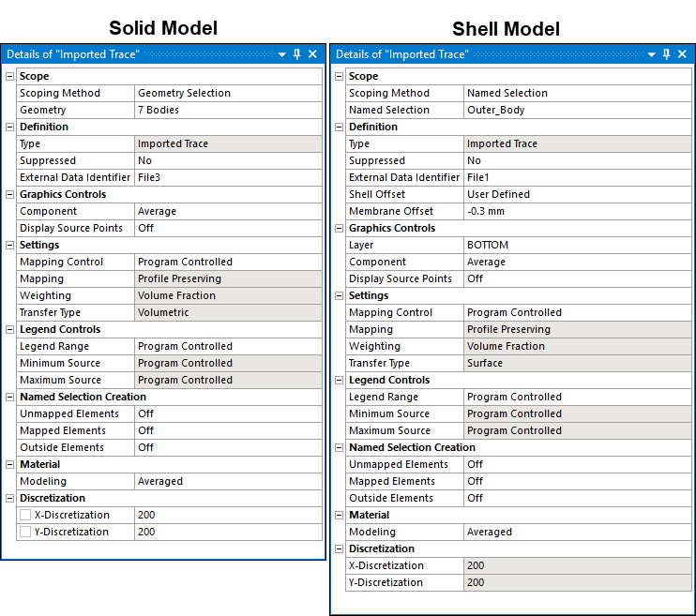Close the Solid Model details panel

point(312,54)
